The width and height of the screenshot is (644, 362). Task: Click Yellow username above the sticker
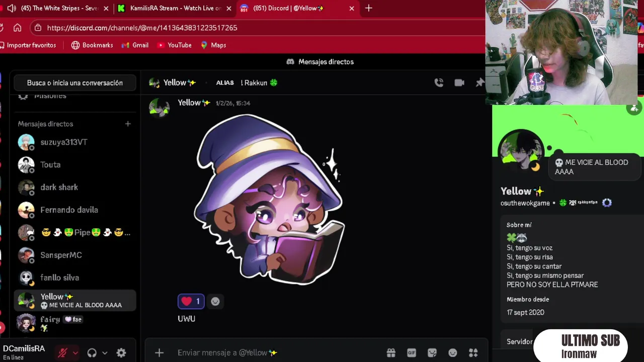click(194, 103)
